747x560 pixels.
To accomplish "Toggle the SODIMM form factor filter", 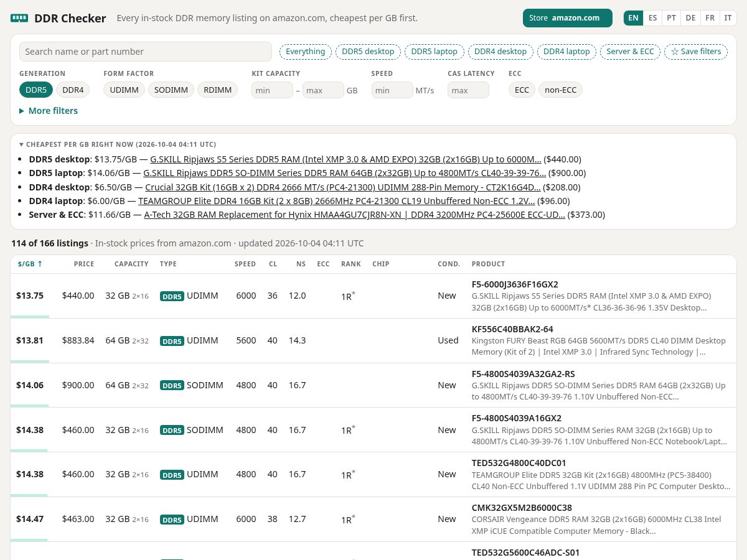I will [x=171, y=90].
